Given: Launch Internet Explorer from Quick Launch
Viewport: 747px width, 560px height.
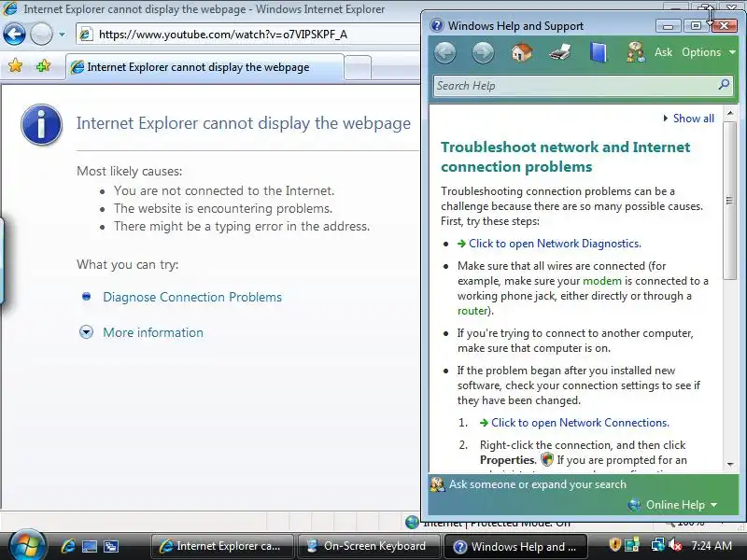Looking at the screenshot, I should tap(67, 546).
